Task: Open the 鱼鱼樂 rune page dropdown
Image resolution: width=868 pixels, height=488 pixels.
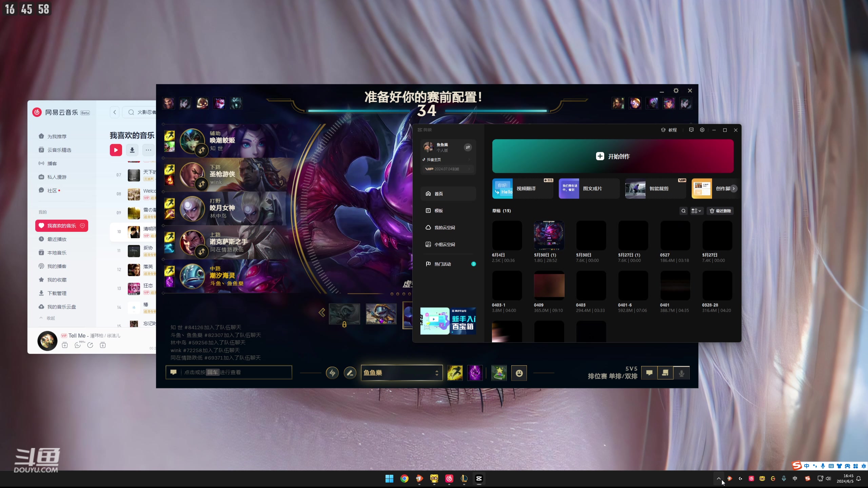Action: [x=402, y=373]
